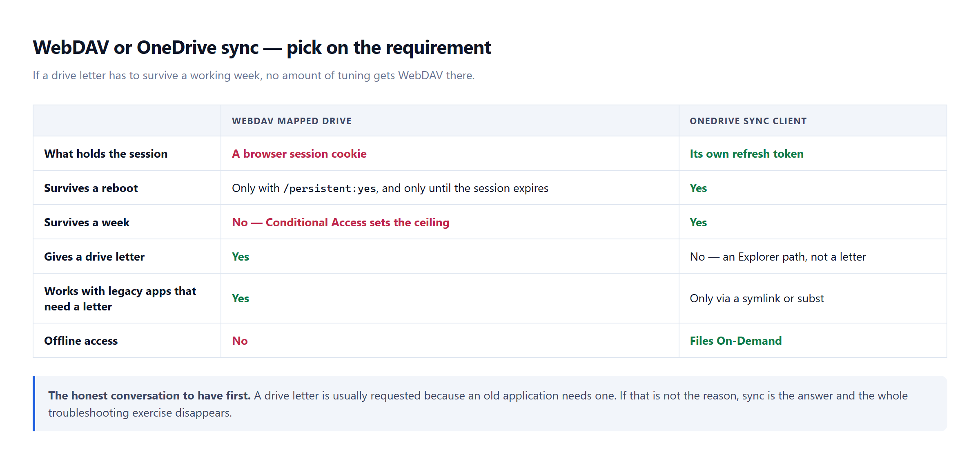Screen dimensions: 980x464
Task: Click 'Only via a symlink or subst' cell
Action: pyautogui.click(x=757, y=298)
